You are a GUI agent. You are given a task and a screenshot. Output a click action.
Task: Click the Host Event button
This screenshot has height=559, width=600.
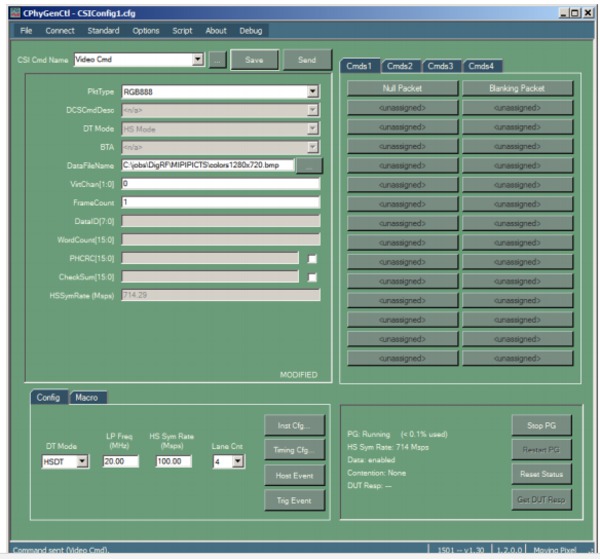click(294, 476)
